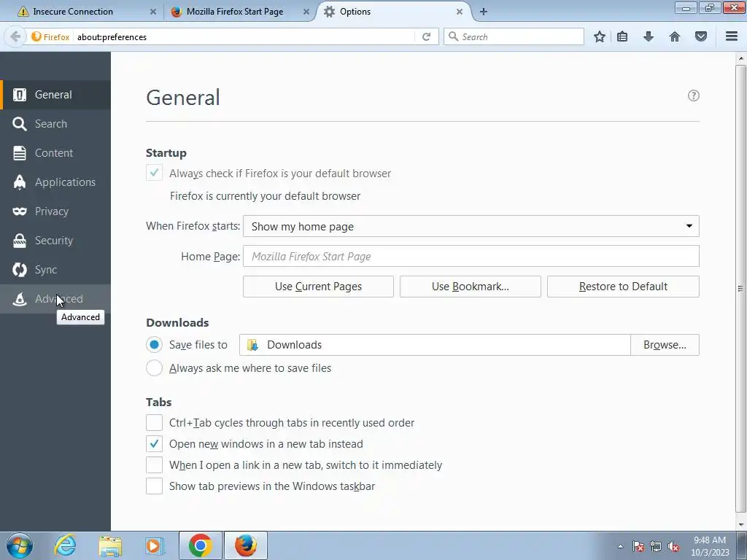This screenshot has height=560, width=747.
Task: Toggle Always check default browser checkbox
Action: click(x=155, y=173)
